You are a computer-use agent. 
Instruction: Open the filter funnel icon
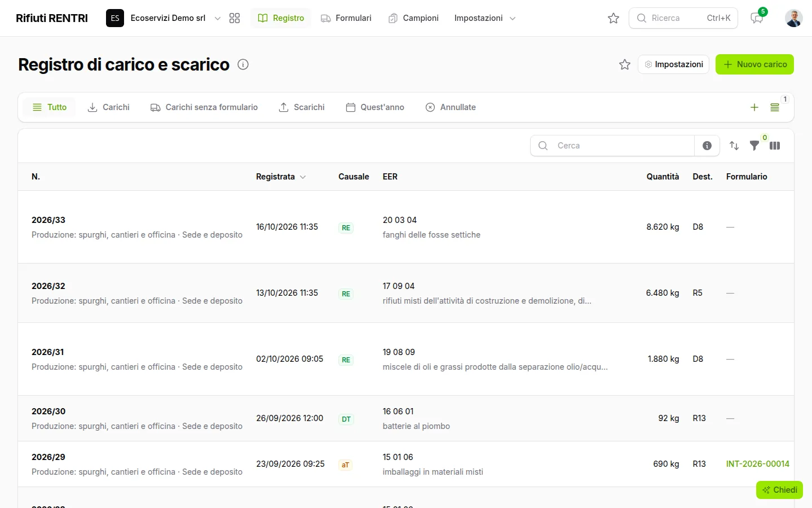[x=754, y=146]
